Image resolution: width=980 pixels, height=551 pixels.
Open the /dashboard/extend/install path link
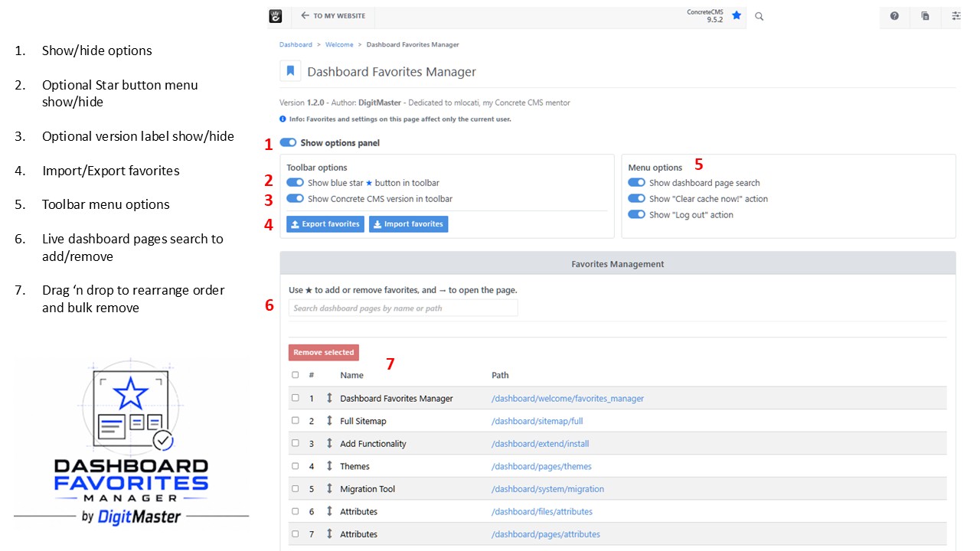tap(541, 444)
